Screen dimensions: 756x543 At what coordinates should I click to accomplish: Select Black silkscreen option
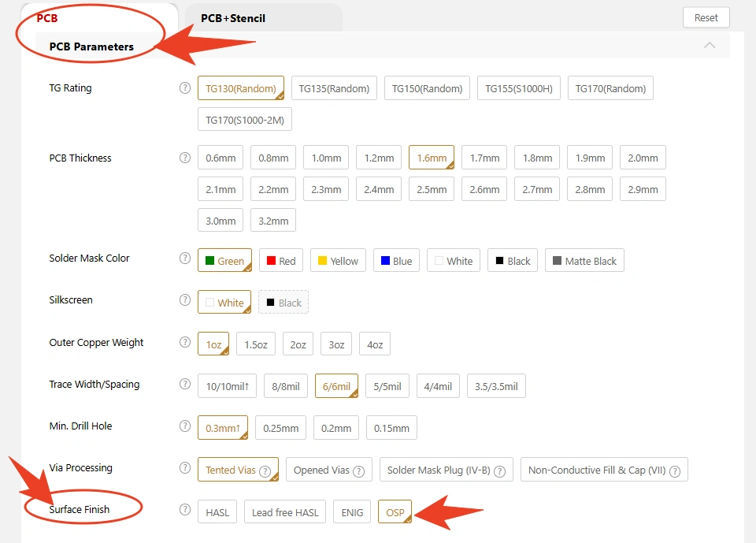pos(283,303)
